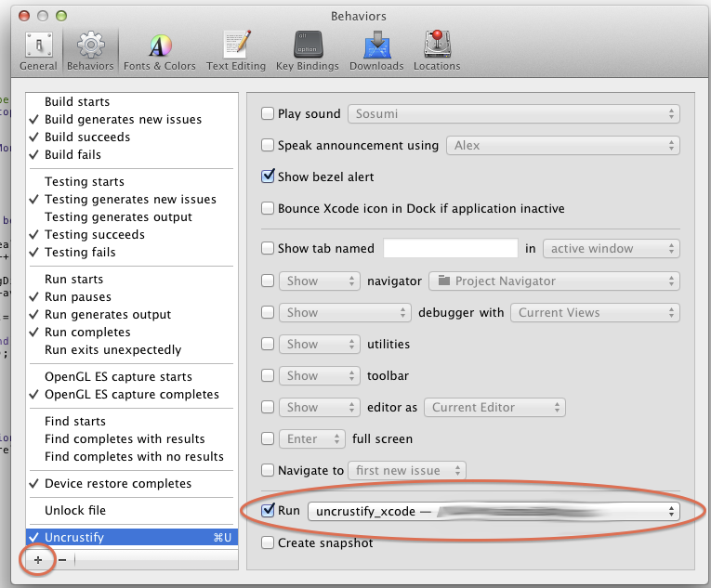The width and height of the screenshot is (711, 588).
Task: Select Build succeeds in behaviors list
Action: pyautogui.click(x=87, y=137)
